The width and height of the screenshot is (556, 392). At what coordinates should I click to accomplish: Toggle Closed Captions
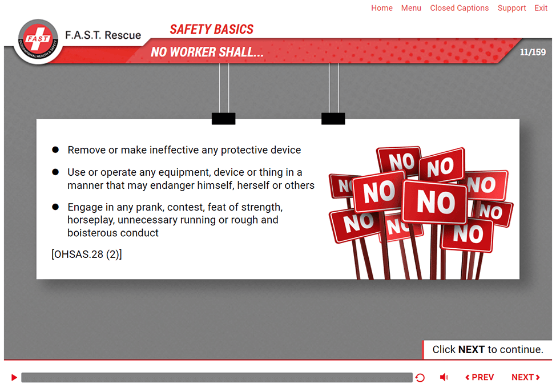tap(459, 8)
